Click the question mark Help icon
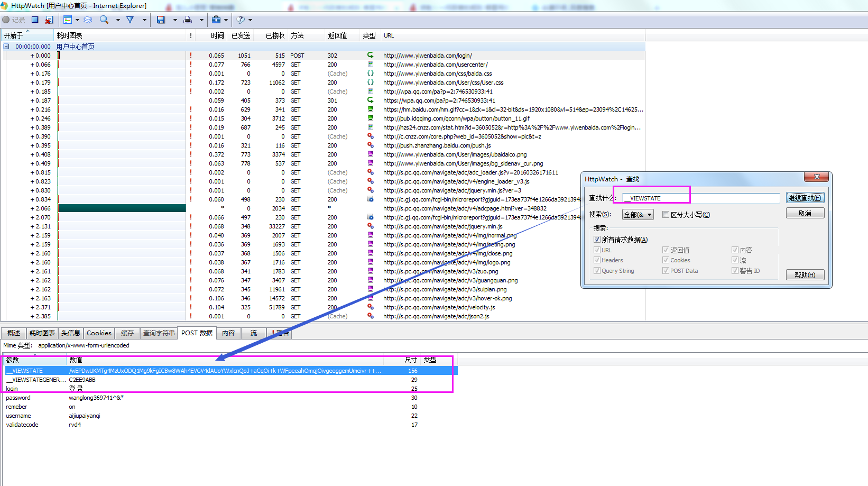This screenshot has width=868, height=486. 241,20
